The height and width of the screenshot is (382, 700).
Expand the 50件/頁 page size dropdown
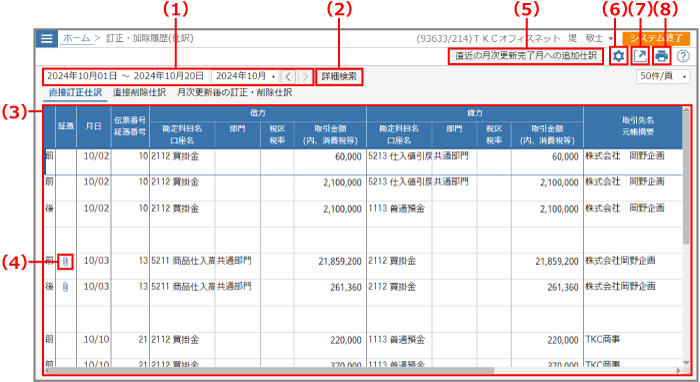663,76
